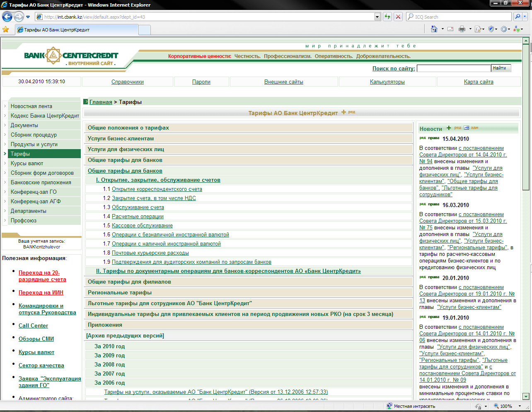Click Переход на ИИН red link

(41, 292)
